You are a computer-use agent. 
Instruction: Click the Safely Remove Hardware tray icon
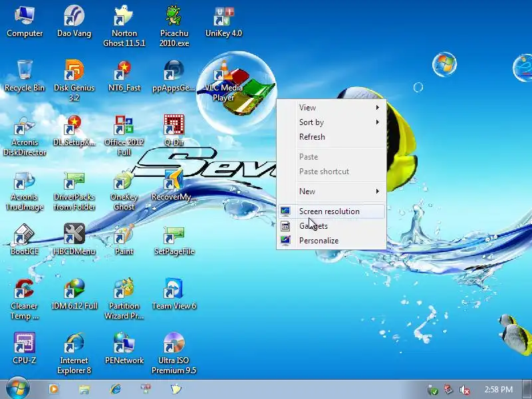[433, 390]
